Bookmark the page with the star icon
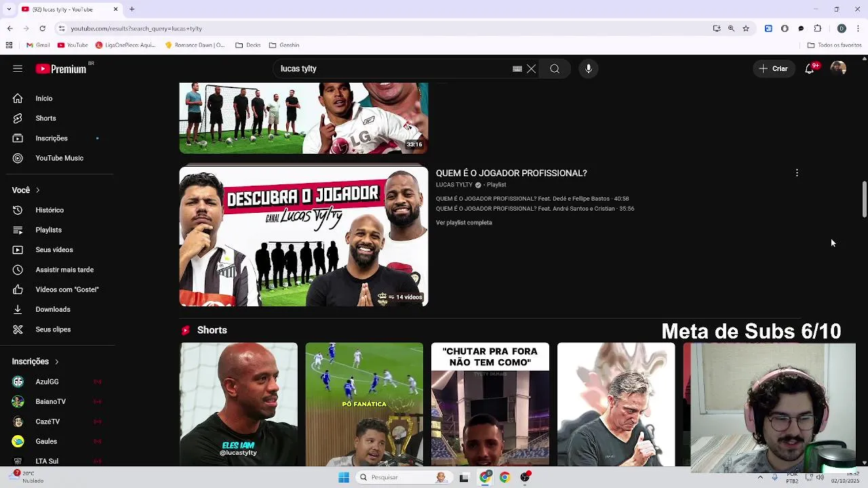This screenshot has height=488, width=868. point(746,28)
